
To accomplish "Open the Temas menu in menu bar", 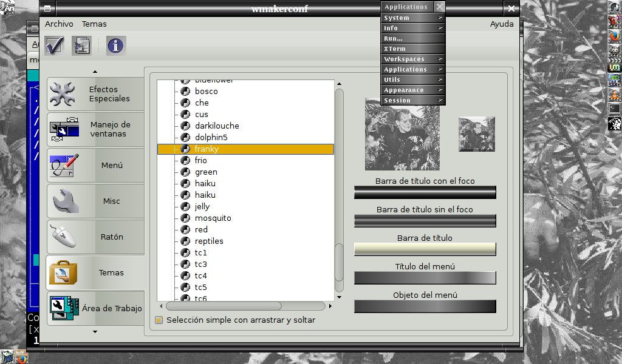I will click(94, 24).
